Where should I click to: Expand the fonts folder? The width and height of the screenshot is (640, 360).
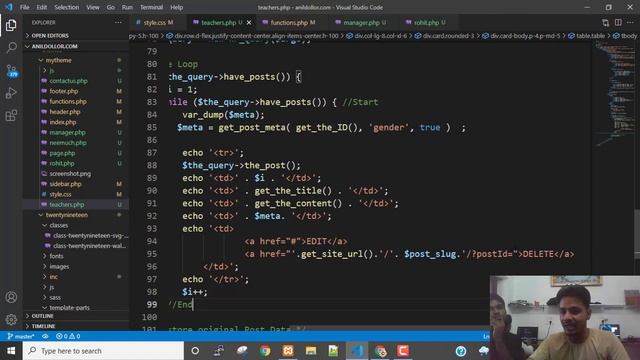(56, 256)
